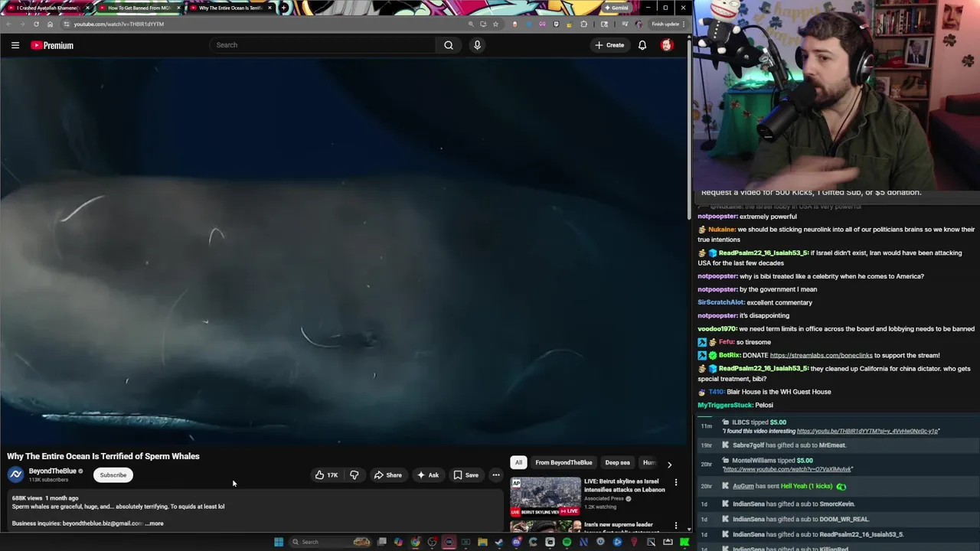Switch to 'How To Get Banned From MGM' tab
The image size is (980, 551).
(139, 8)
